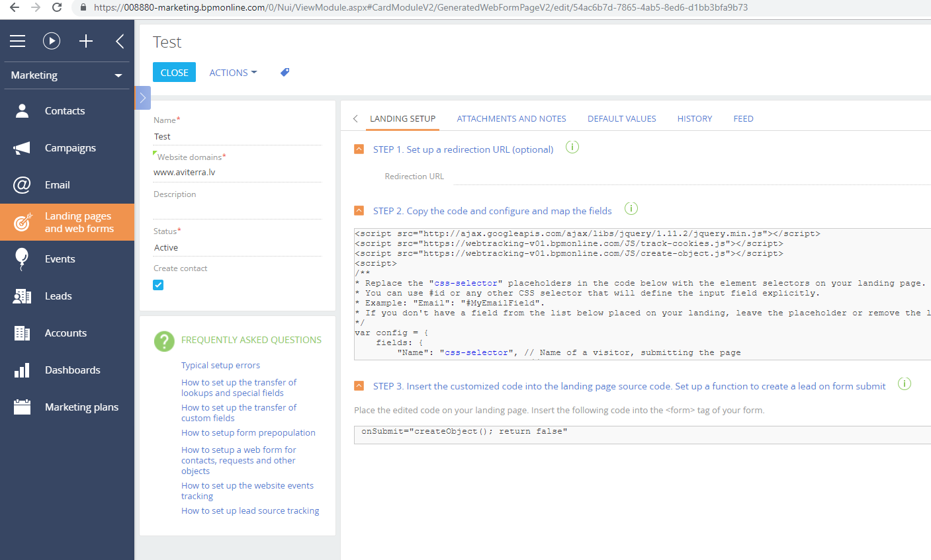Click the padlock site info icon
Screen dimensions: 931x560
(83, 7)
